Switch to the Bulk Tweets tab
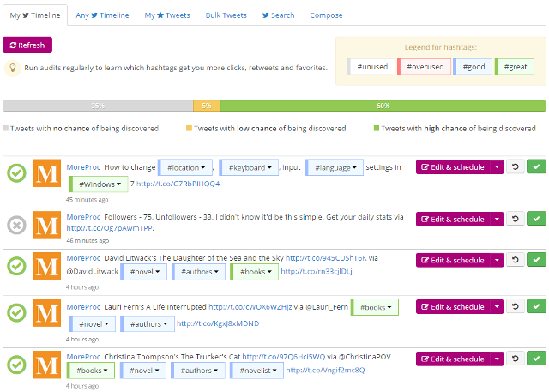The height and width of the screenshot is (392, 549). point(226,15)
